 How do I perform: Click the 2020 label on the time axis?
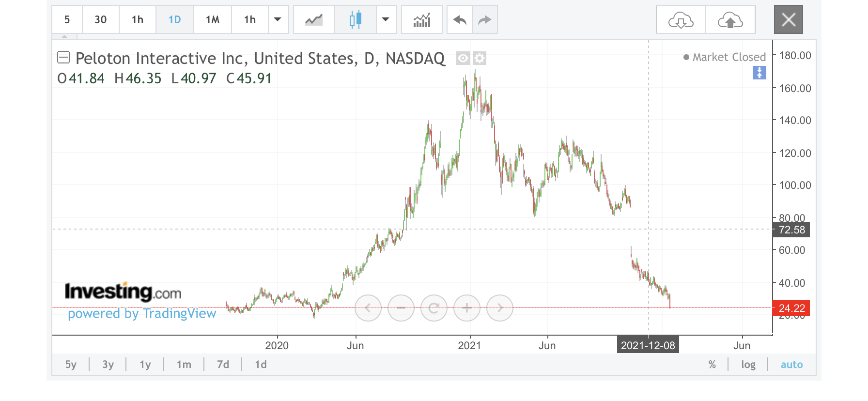[x=277, y=346]
